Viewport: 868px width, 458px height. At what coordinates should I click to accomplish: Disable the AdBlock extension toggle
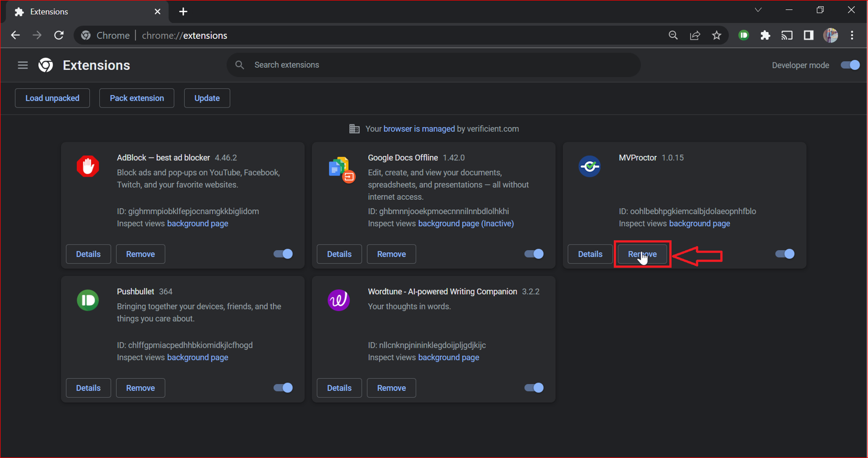point(283,254)
